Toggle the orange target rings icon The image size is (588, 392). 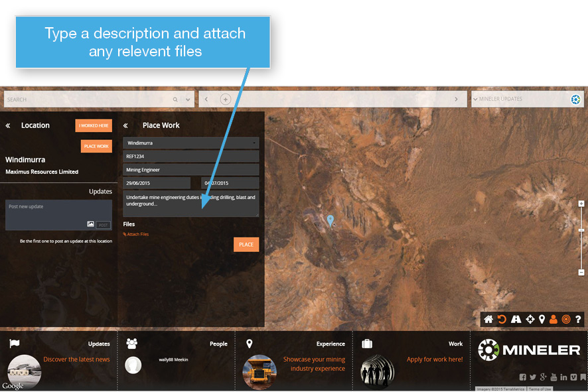(566, 320)
